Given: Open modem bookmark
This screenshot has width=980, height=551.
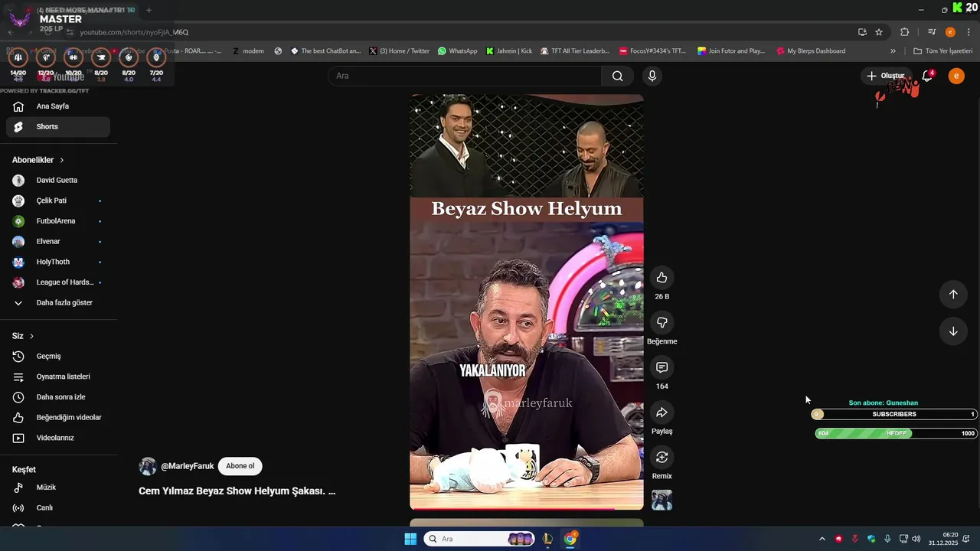Looking at the screenshot, I should tap(248, 51).
